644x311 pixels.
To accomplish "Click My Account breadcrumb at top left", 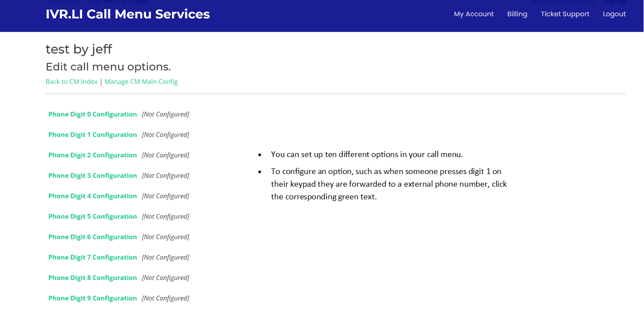I will click(62, 2).
